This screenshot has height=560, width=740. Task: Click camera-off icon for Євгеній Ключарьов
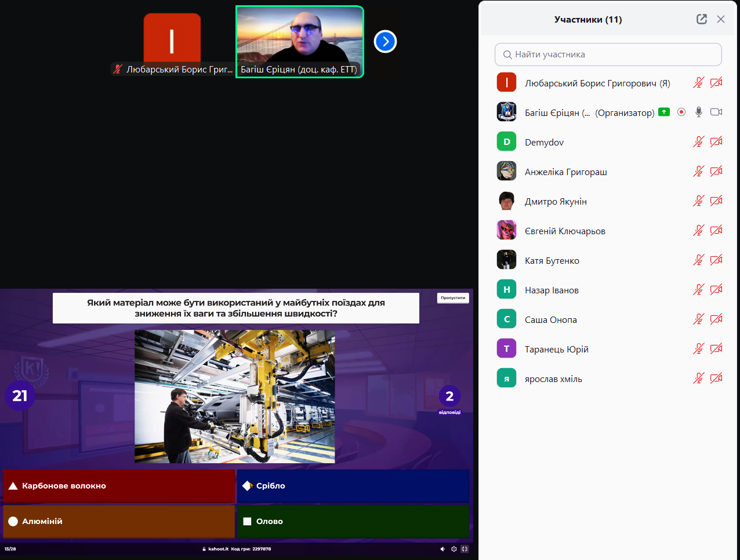coord(716,230)
